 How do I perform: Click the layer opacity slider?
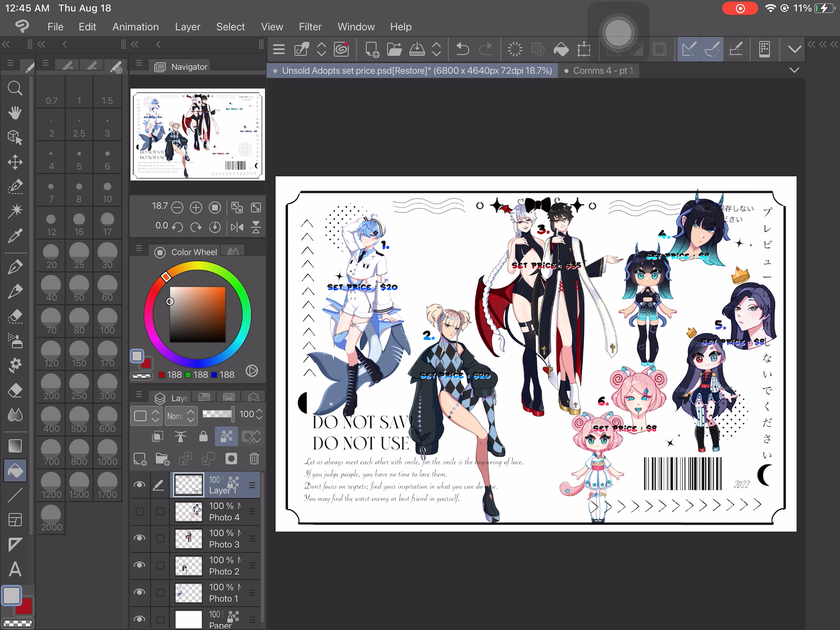(217, 414)
